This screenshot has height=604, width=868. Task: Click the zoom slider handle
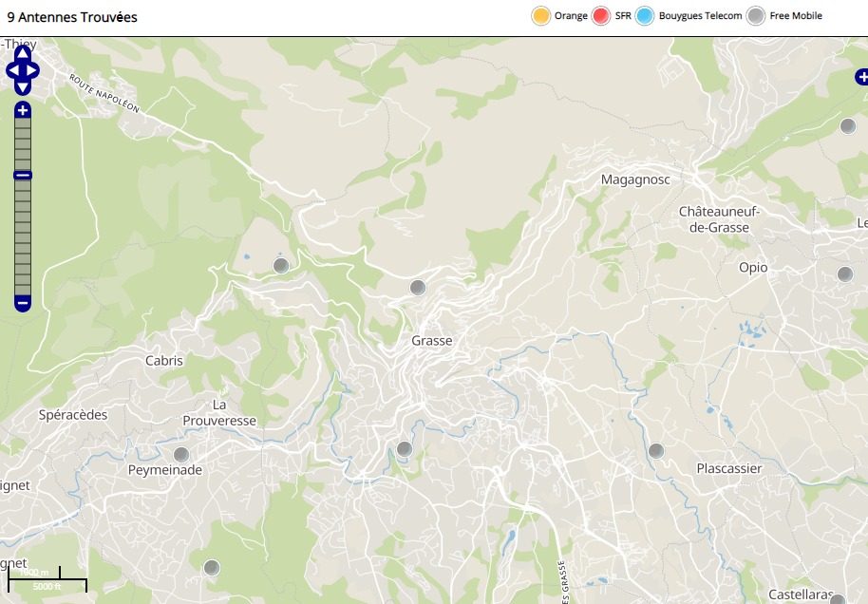(23, 175)
